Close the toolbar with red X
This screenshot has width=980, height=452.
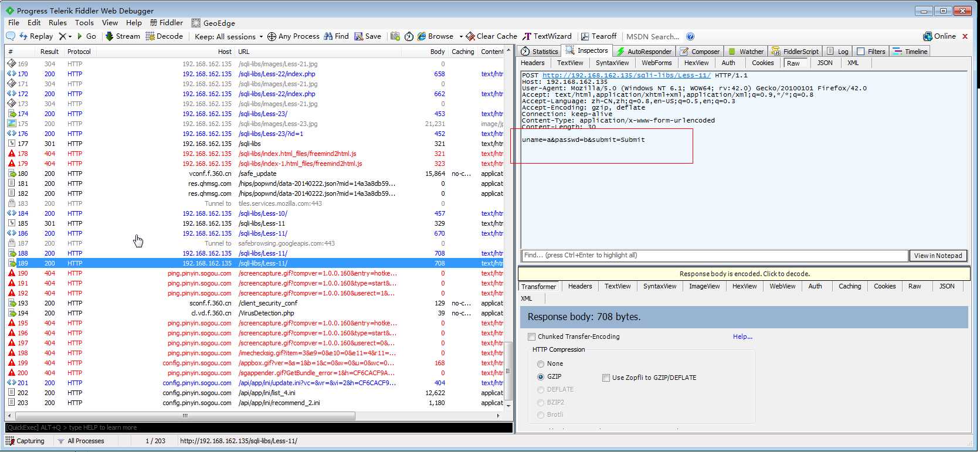965,36
